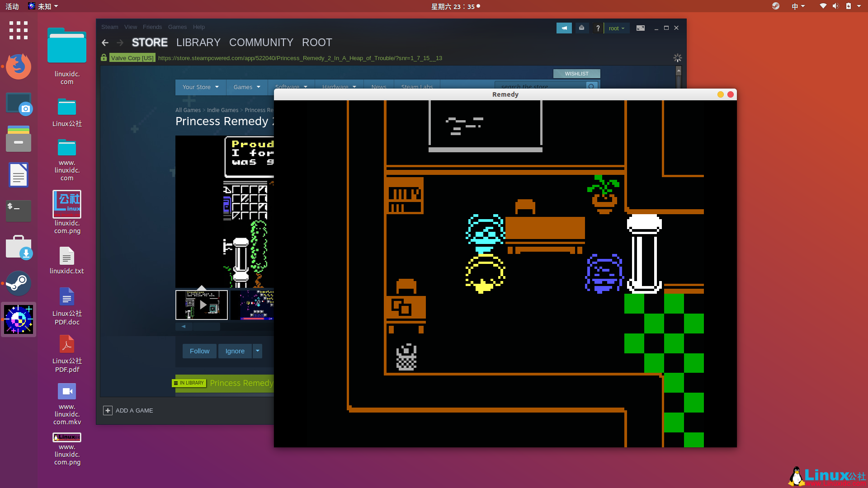Switch to Big Picture mode icon
This screenshot has height=488, width=868.
click(641, 28)
